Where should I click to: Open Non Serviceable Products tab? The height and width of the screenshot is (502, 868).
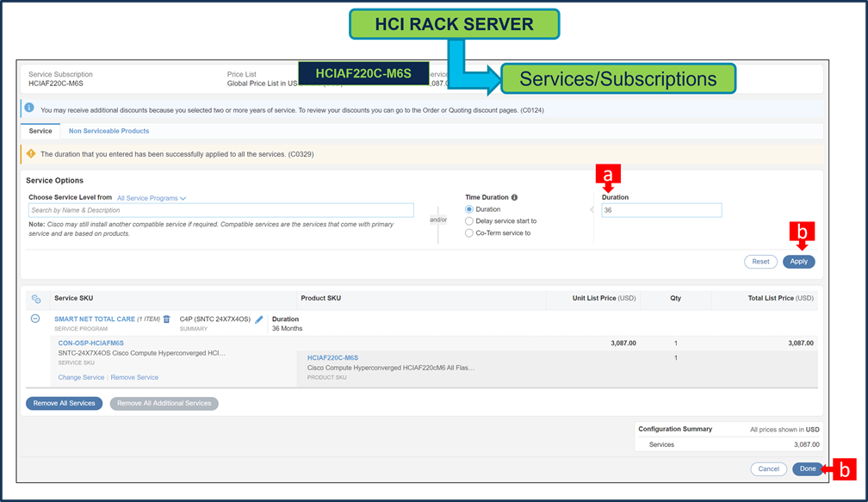tap(108, 131)
